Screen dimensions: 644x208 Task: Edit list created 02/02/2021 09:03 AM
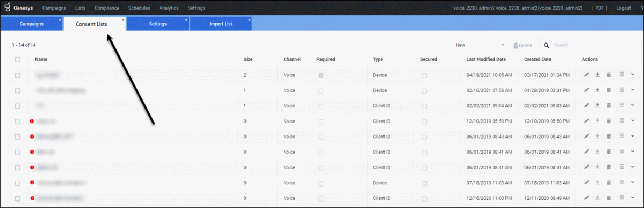(587, 106)
